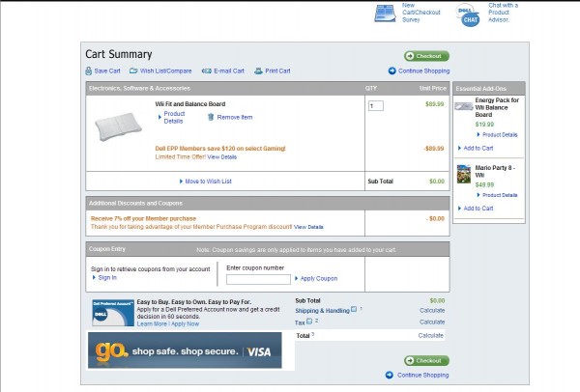
Task: Focus the coupon number input field
Action: pyautogui.click(x=258, y=279)
